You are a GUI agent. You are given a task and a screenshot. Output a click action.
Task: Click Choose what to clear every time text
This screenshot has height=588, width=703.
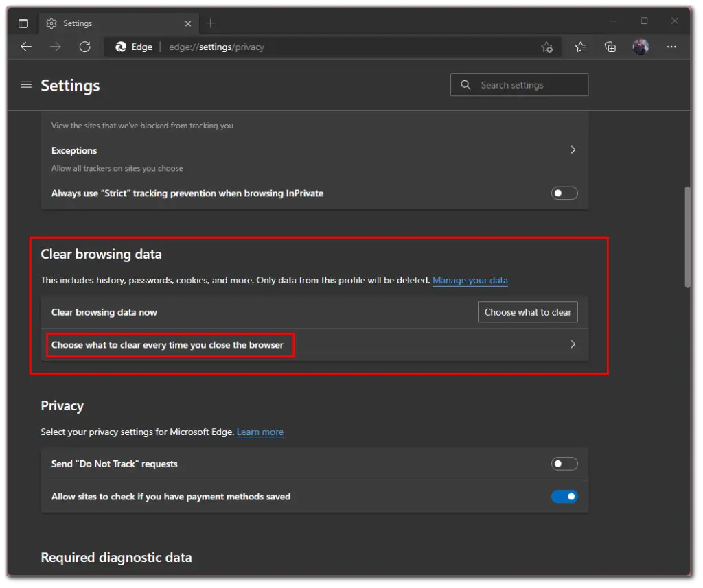[x=168, y=345]
